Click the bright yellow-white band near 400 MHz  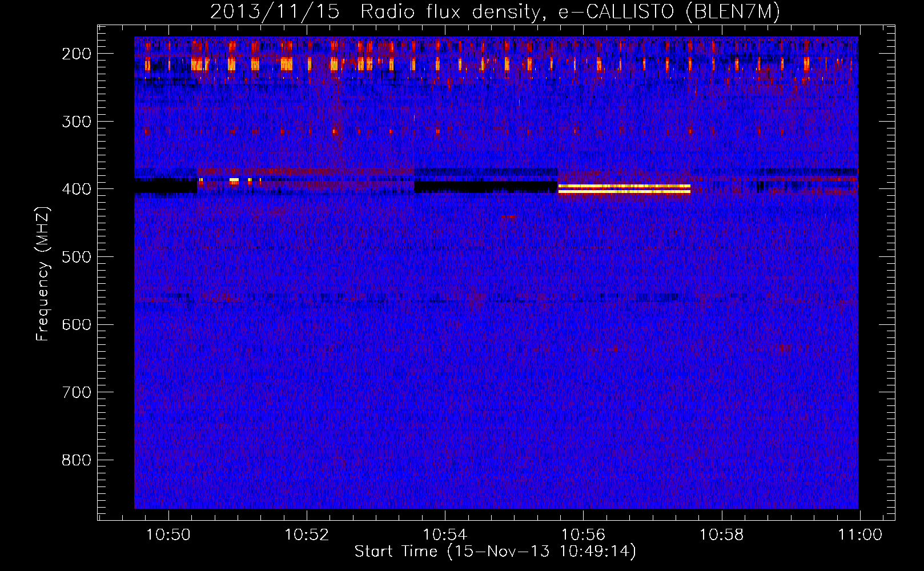click(x=624, y=189)
